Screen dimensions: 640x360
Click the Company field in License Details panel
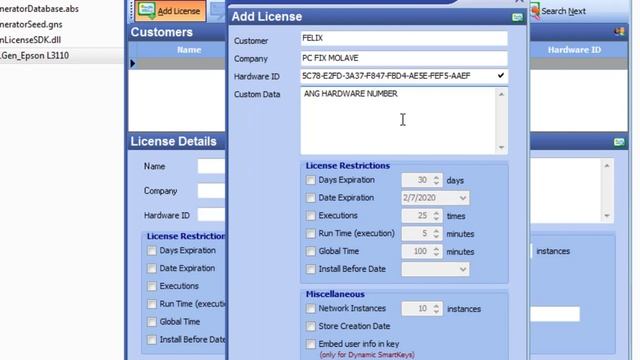211,191
